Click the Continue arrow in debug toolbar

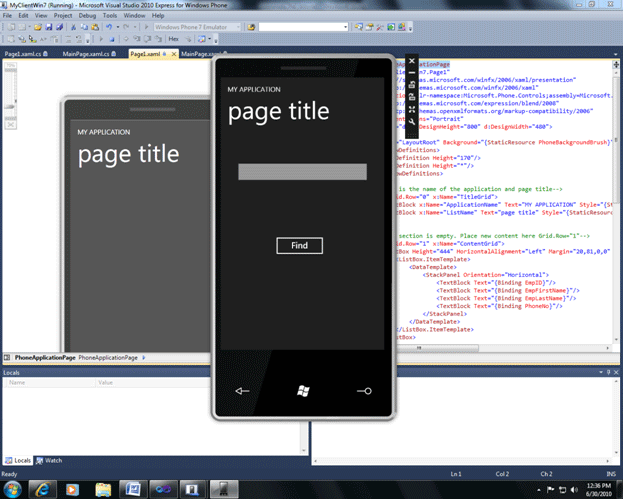coord(101,39)
